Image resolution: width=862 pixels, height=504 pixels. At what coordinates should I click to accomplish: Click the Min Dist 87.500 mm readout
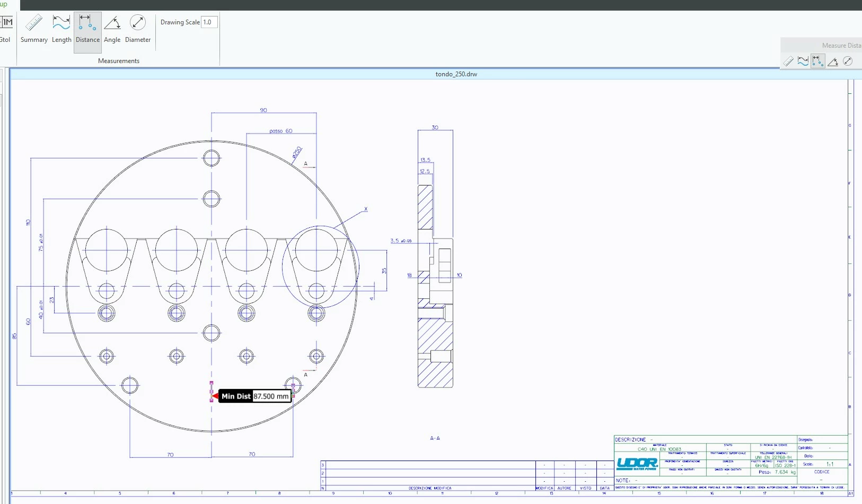point(256,396)
